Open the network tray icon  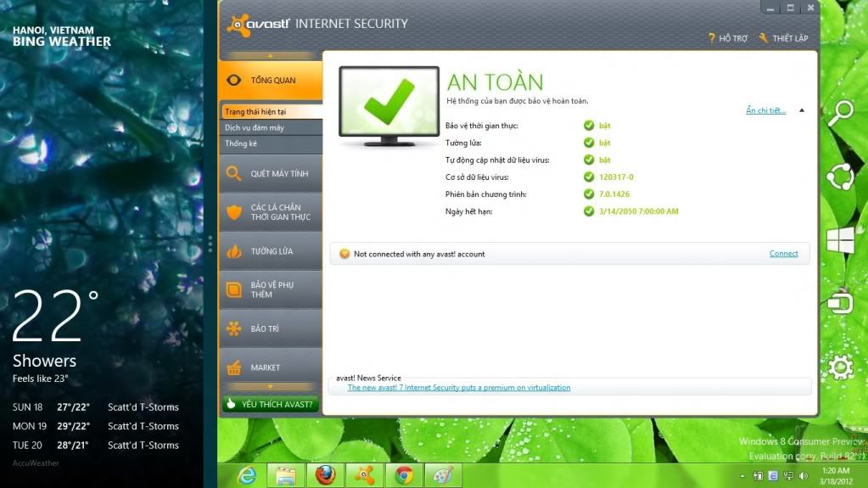click(x=789, y=476)
